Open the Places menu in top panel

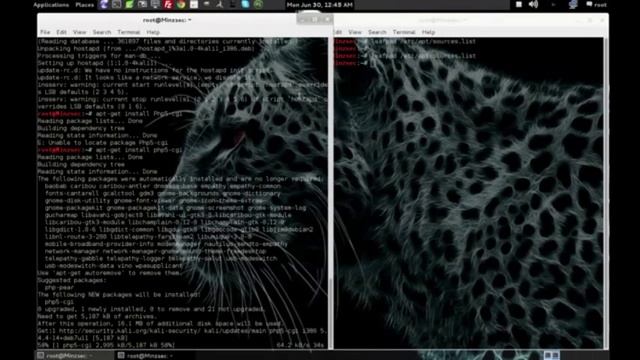point(84,5)
